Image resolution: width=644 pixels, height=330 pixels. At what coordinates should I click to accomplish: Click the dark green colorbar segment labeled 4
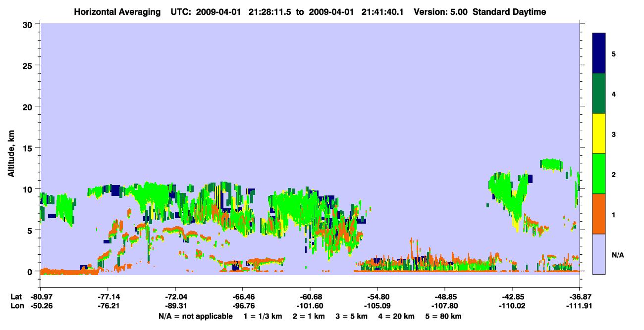click(599, 94)
